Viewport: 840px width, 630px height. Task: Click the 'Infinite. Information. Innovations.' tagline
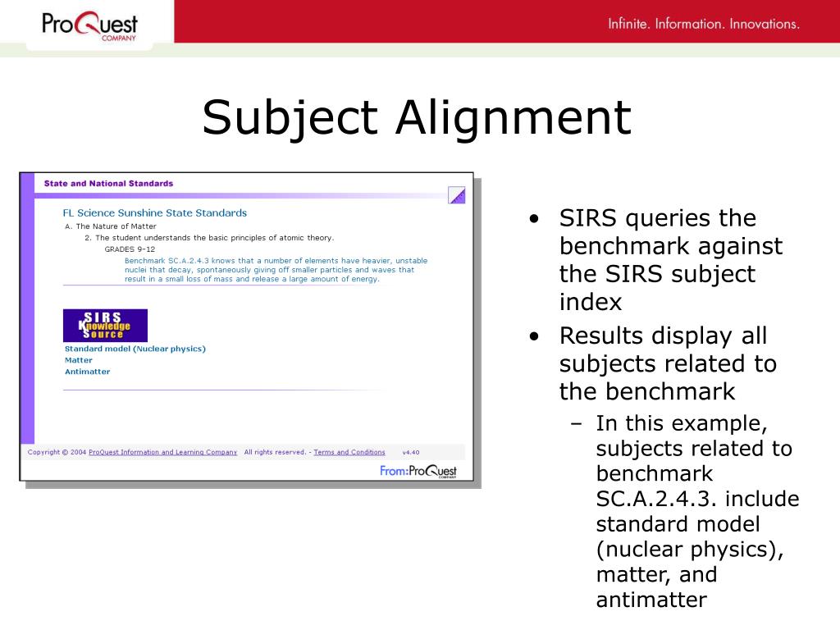click(703, 24)
